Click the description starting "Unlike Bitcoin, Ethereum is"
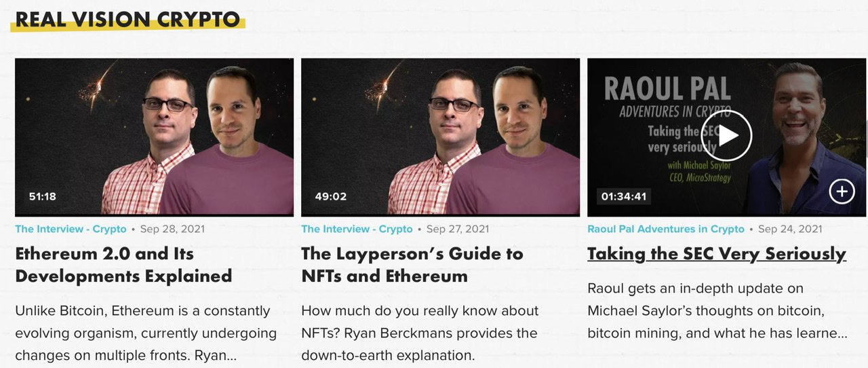 [146, 333]
